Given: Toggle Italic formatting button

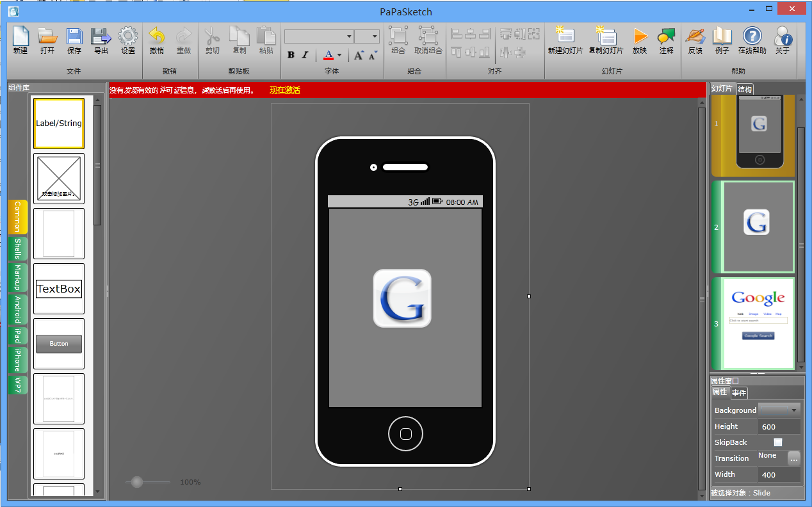Looking at the screenshot, I should pyautogui.click(x=305, y=55).
